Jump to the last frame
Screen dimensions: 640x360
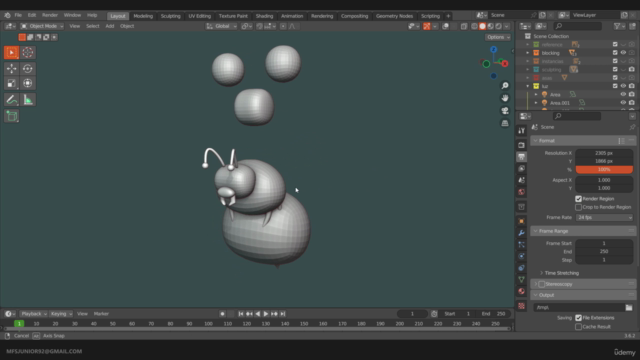pyautogui.click(x=283, y=314)
